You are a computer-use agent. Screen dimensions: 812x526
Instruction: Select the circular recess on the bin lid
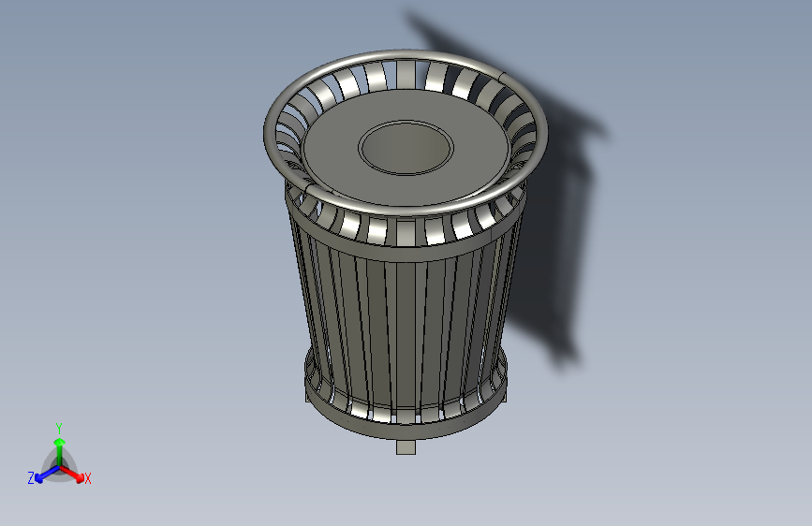tap(406, 148)
